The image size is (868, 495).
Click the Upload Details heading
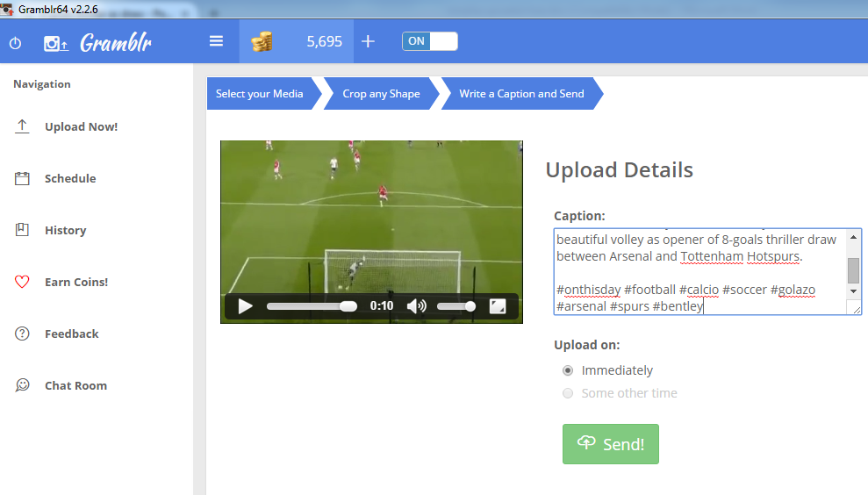(620, 170)
